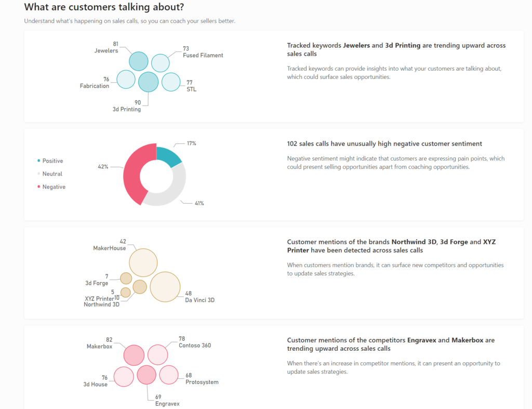Click the STL keyword bubble
Image resolution: width=532 pixels, height=409 pixels.
point(171,83)
